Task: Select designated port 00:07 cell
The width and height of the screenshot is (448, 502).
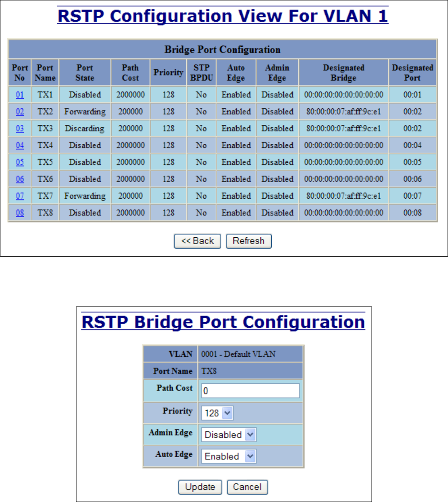Action: tap(412, 196)
